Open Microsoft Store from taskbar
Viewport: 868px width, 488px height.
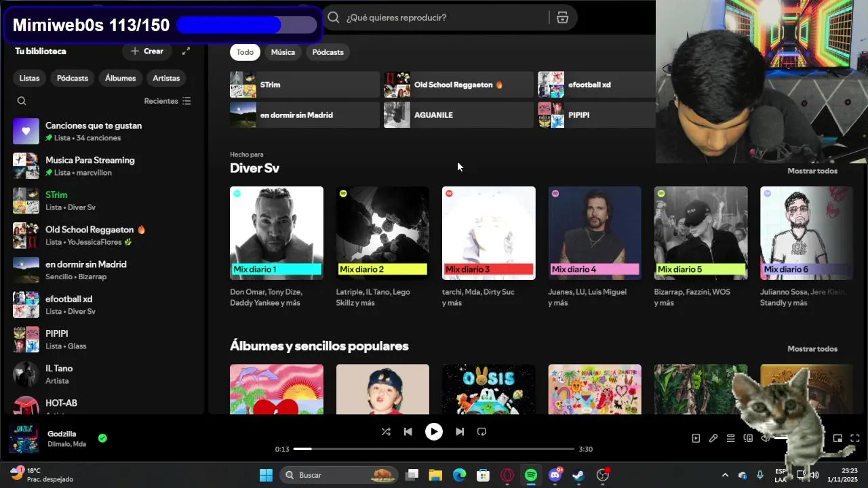[483, 475]
